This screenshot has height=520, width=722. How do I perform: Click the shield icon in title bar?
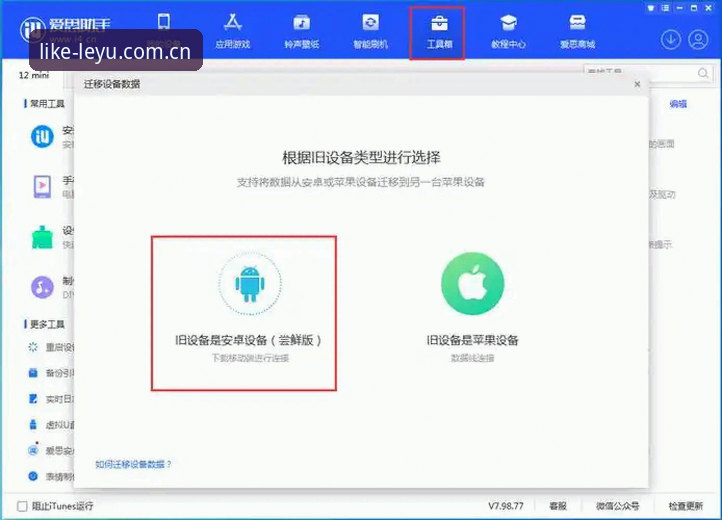(651, 8)
